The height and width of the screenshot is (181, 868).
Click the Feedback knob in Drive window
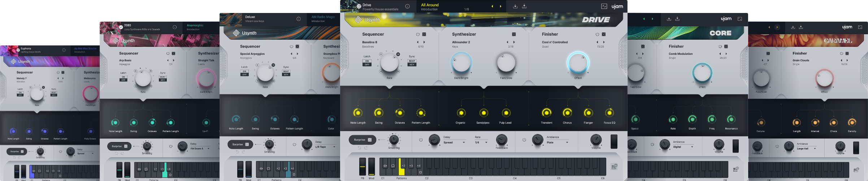click(502, 140)
